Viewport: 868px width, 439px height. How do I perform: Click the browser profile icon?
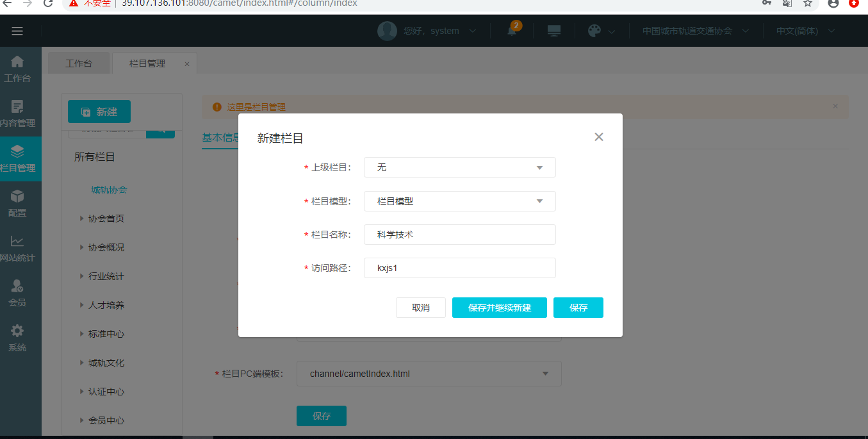pos(833,3)
